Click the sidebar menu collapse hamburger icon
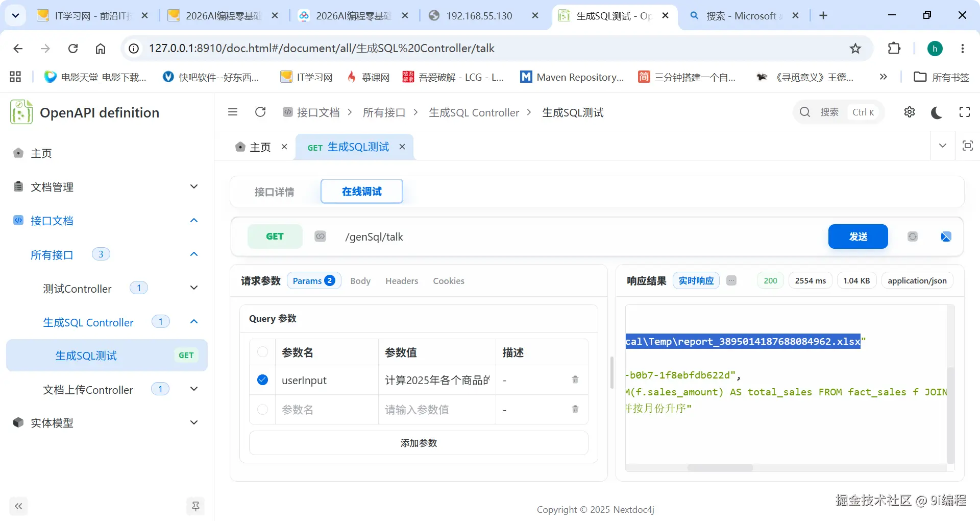 pyautogui.click(x=233, y=112)
